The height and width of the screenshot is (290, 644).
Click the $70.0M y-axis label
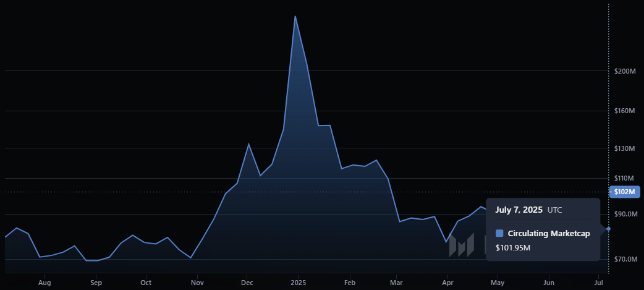coord(626,259)
